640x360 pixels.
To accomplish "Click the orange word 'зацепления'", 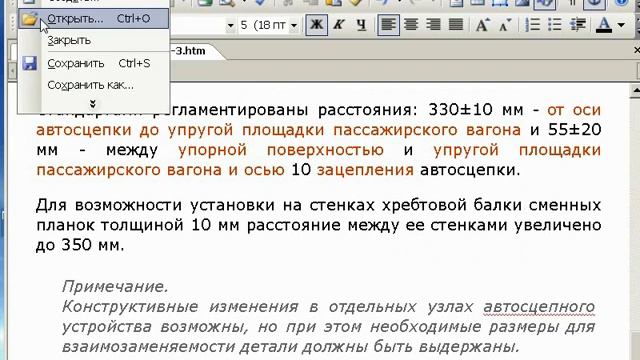I will click(365, 170).
